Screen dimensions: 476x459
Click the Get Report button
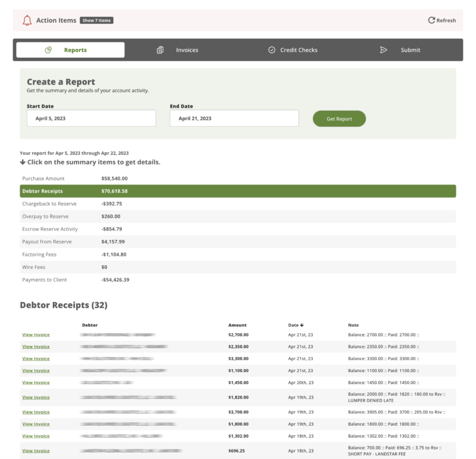tap(339, 118)
